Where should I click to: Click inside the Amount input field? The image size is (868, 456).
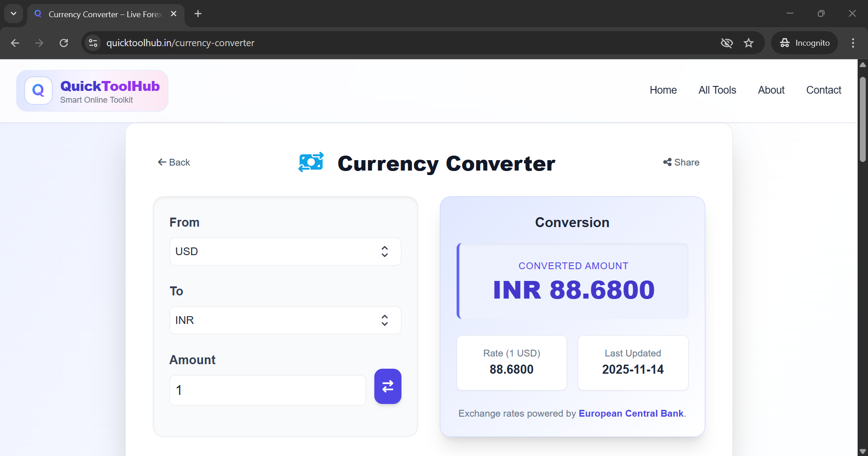pos(267,389)
